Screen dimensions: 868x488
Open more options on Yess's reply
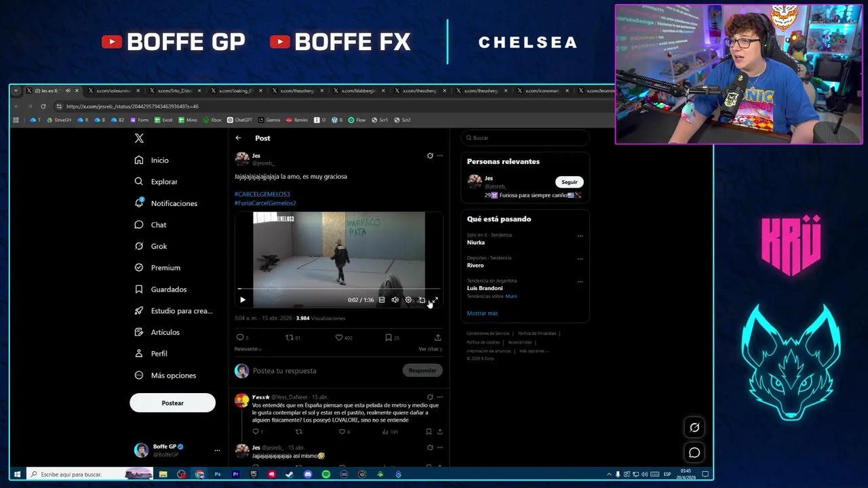click(x=439, y=397)
